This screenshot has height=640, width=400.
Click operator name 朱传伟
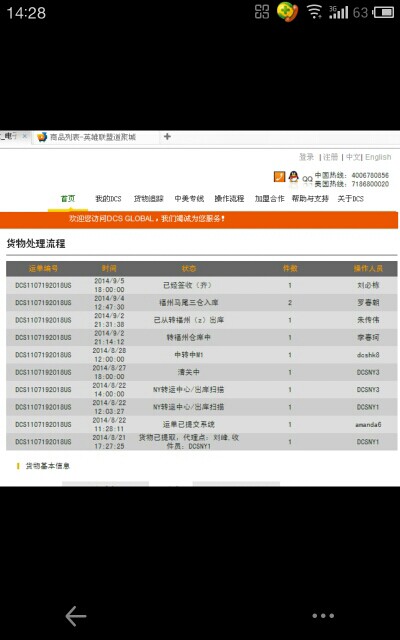pos(368,320)
